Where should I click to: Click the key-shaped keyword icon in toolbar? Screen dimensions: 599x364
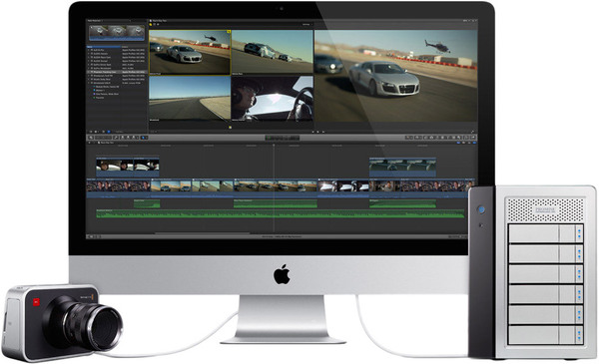pyautogui.click(x=116, y=138)
